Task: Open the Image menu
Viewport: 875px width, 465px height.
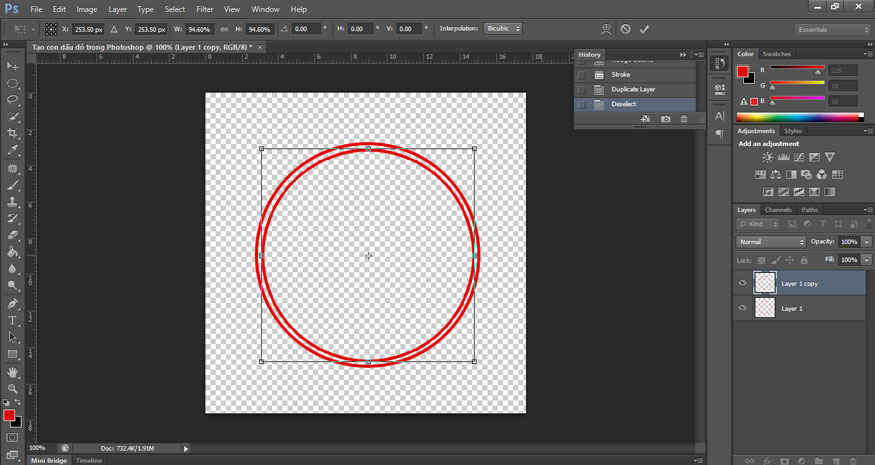Action: pyautogui.click(x=86, y=9)
